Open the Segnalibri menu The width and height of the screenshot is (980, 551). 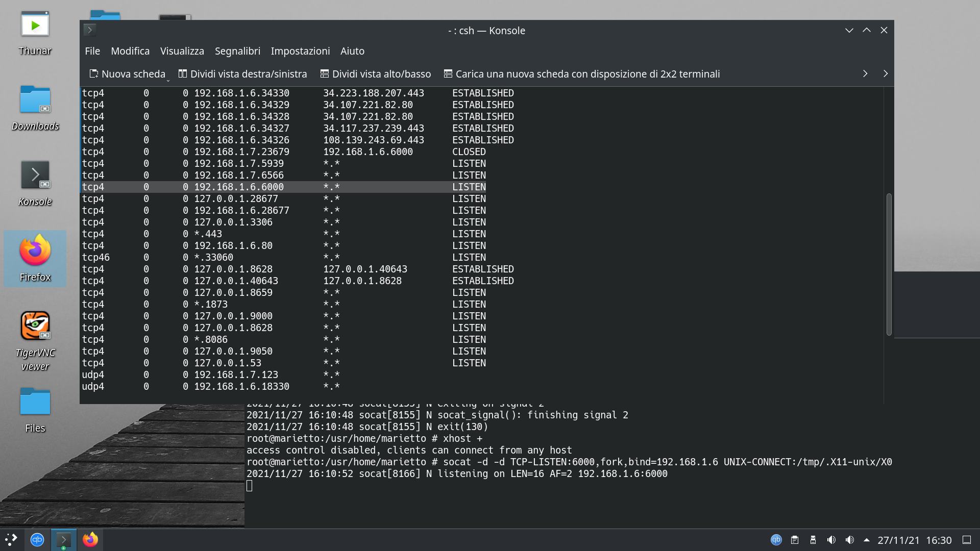pyautogui.click(x=237, y=51)
